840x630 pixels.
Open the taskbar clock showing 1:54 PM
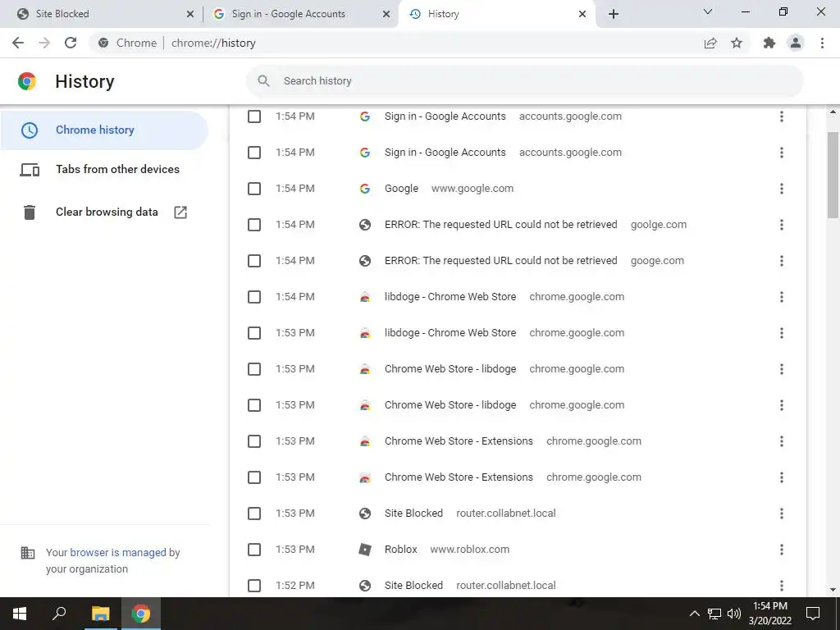pyautogui.click(x=769, y=614)
